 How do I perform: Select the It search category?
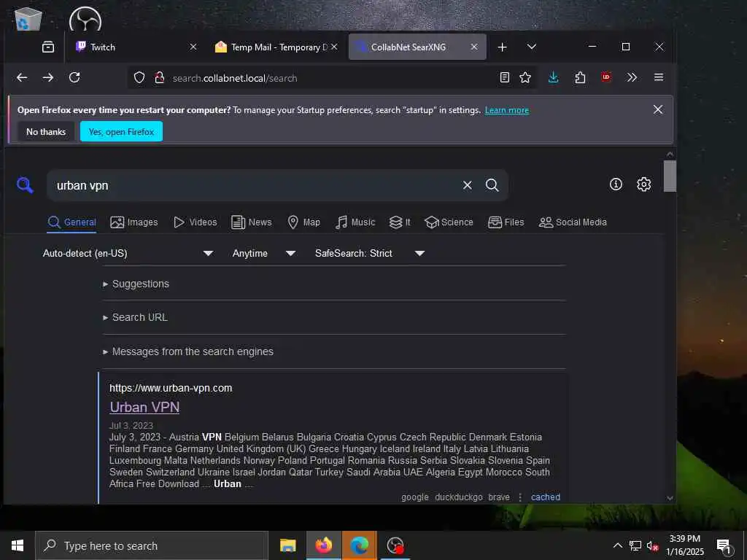400,222
